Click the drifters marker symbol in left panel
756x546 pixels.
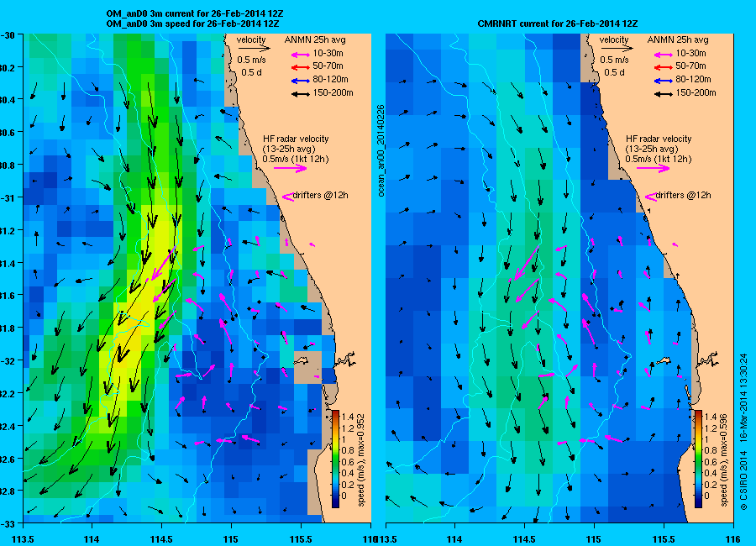(287, 197)
